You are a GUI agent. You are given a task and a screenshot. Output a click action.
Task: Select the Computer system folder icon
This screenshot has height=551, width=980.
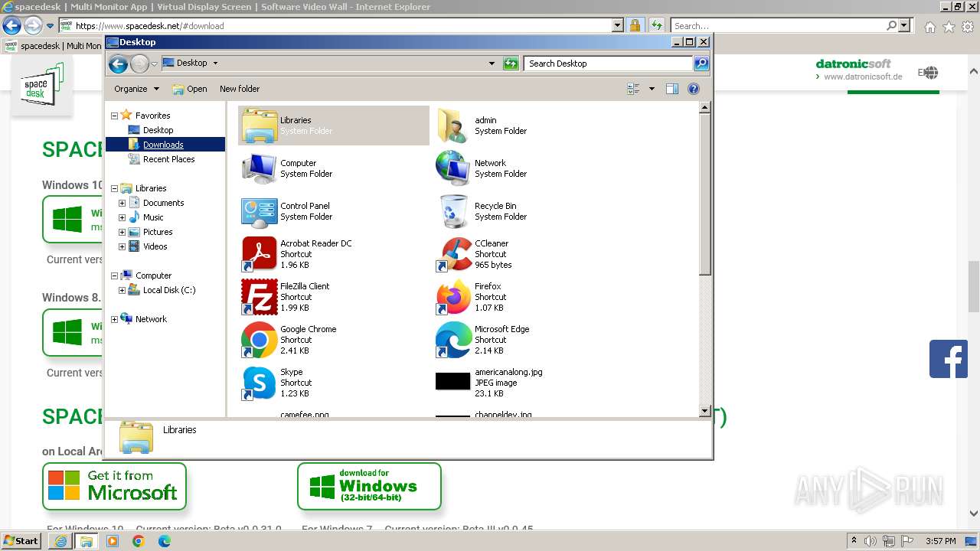[x=259, y=168]
